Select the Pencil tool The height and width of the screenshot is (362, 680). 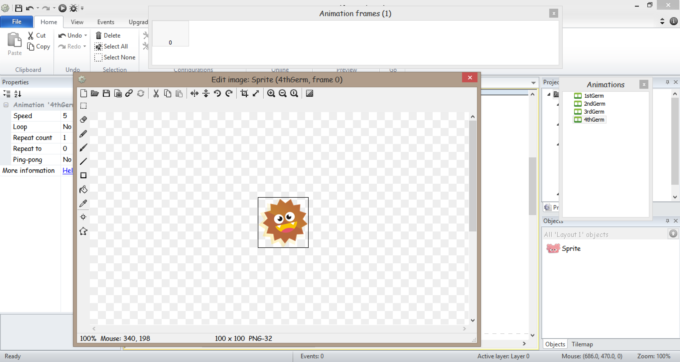click(83, 134)
